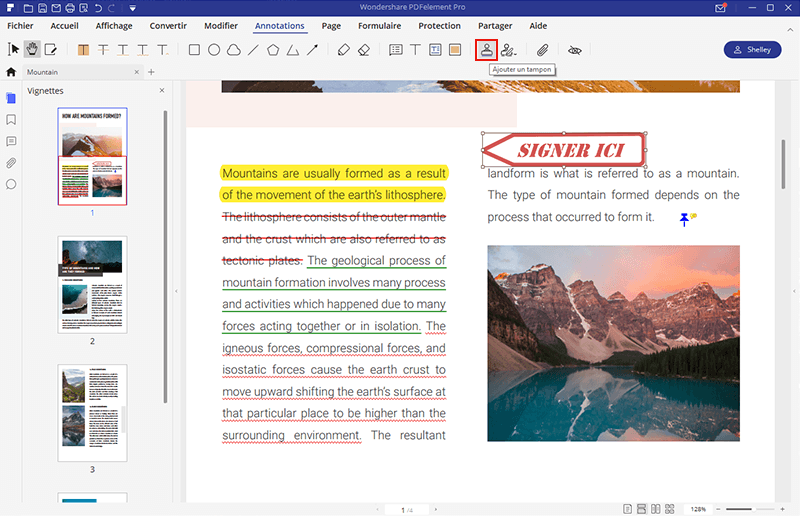Viewport: 800px width, 516px height.
Task: Switch to the Accueil tab
Action: click(64, 26)
